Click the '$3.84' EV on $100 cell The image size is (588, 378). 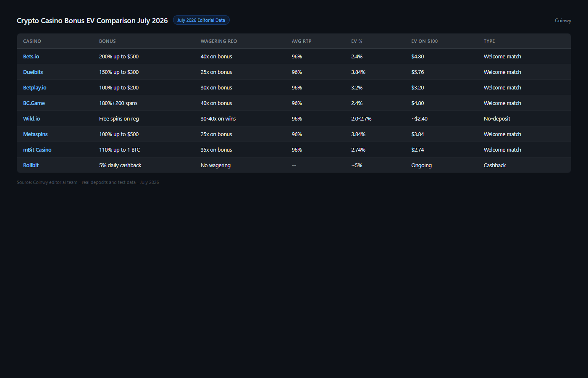(417, 134)
